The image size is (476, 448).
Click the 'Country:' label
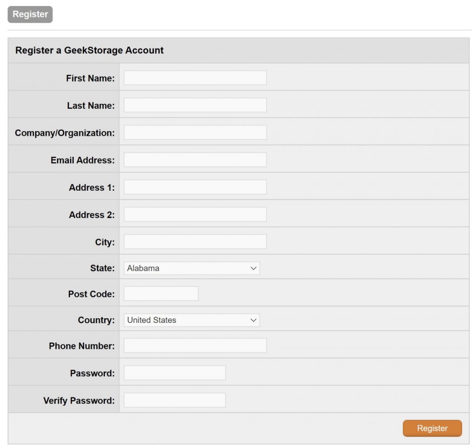click(96, 320)
